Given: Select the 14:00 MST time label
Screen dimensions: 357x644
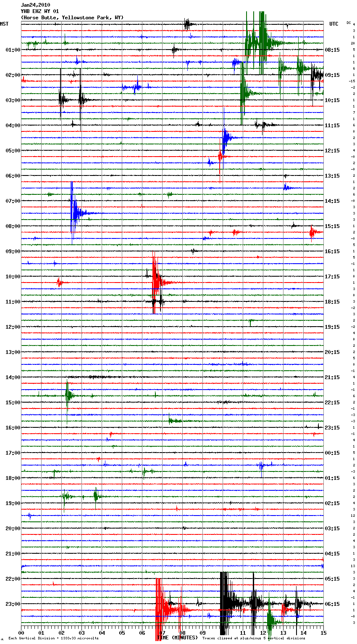Looking at the screenshot, I should click(x=13, y=377).
